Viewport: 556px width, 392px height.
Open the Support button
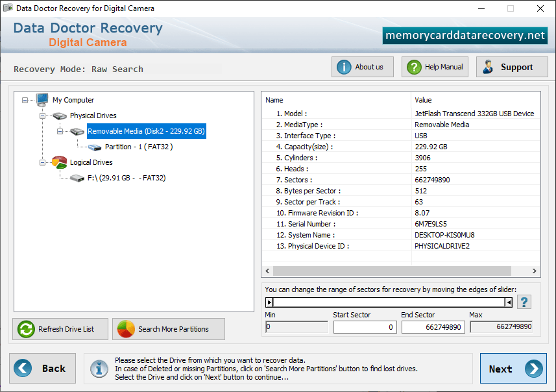pyautogui.click(x=512, y=67)
